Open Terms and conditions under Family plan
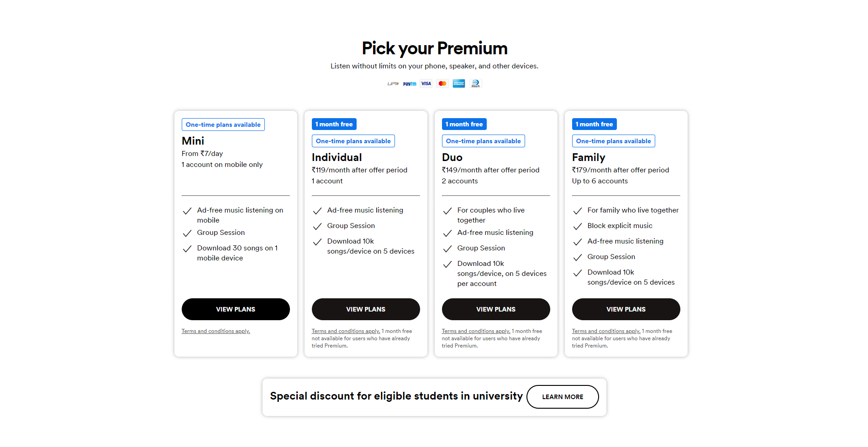 pos(606,331)
